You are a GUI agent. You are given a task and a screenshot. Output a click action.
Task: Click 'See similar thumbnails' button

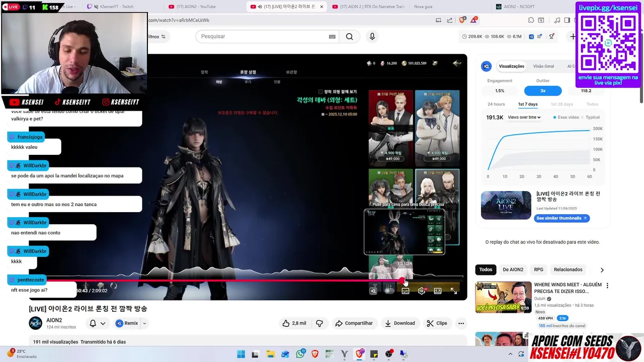(561, 218)
